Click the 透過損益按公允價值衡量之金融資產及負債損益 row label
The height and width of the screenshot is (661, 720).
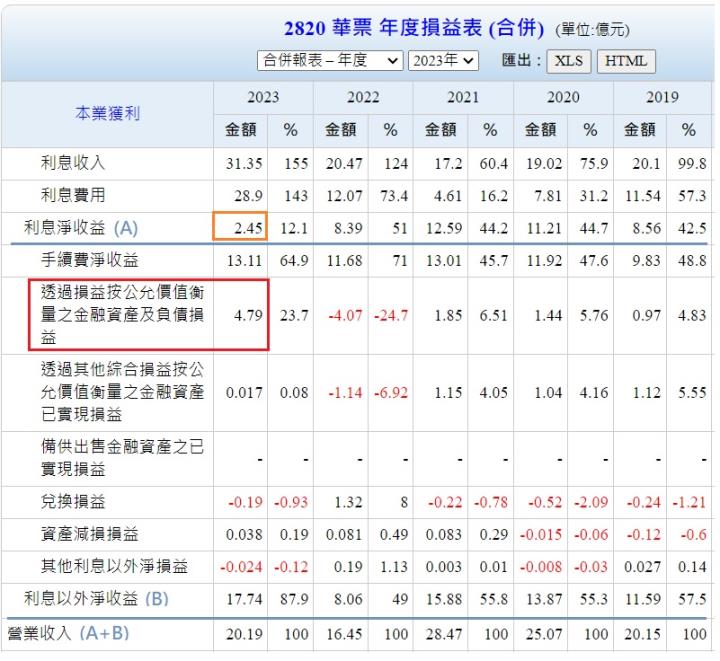tap(122, 315)
